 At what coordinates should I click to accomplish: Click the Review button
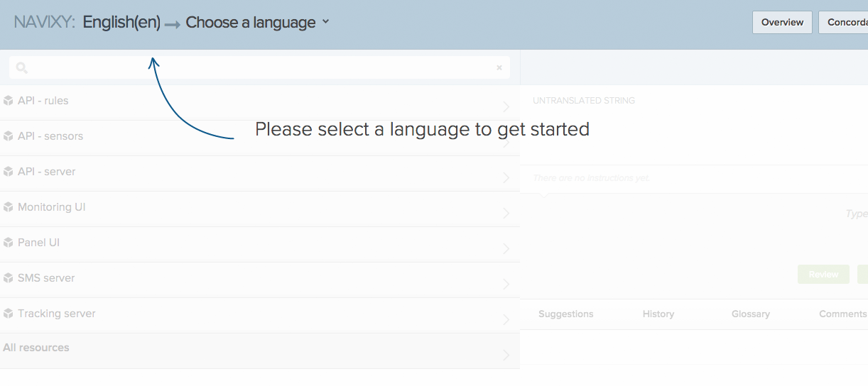823,274
